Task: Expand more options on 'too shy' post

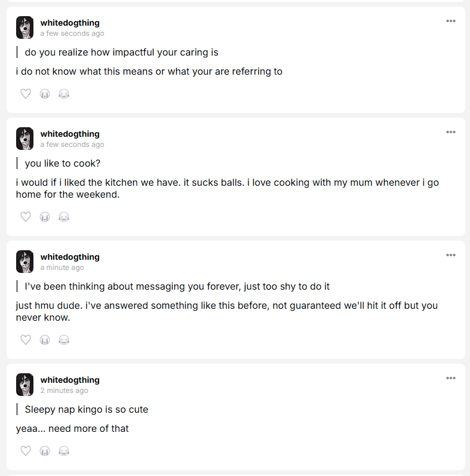Action: click(451, 255)
